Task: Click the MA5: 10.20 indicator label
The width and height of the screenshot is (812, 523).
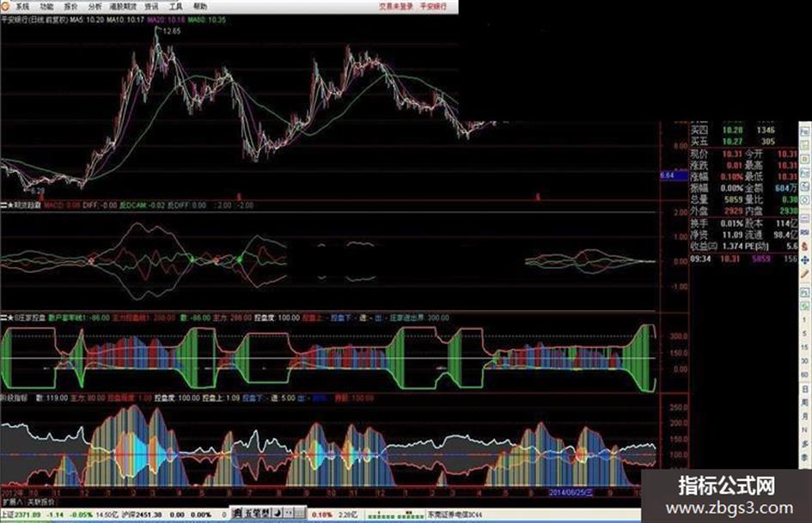Action: point(87,20)
